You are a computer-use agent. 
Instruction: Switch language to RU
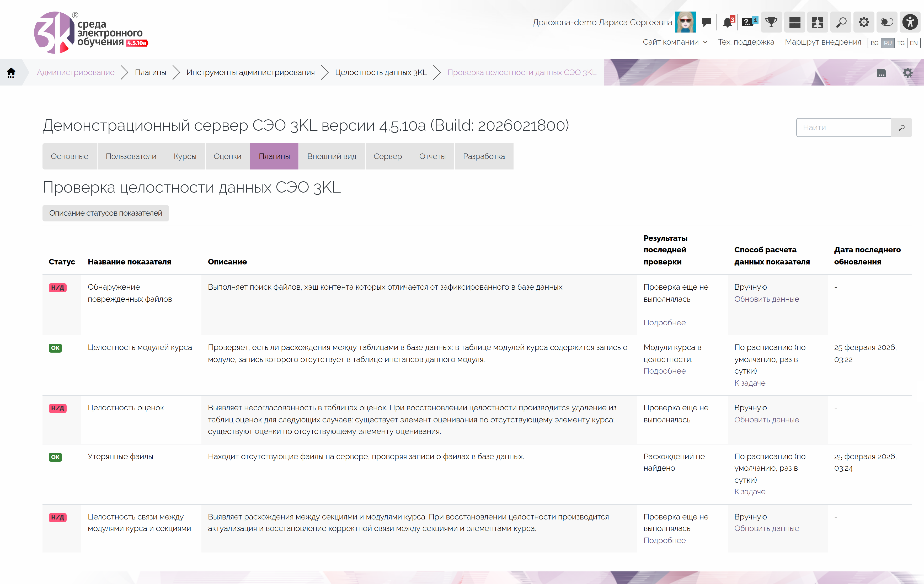888,43
